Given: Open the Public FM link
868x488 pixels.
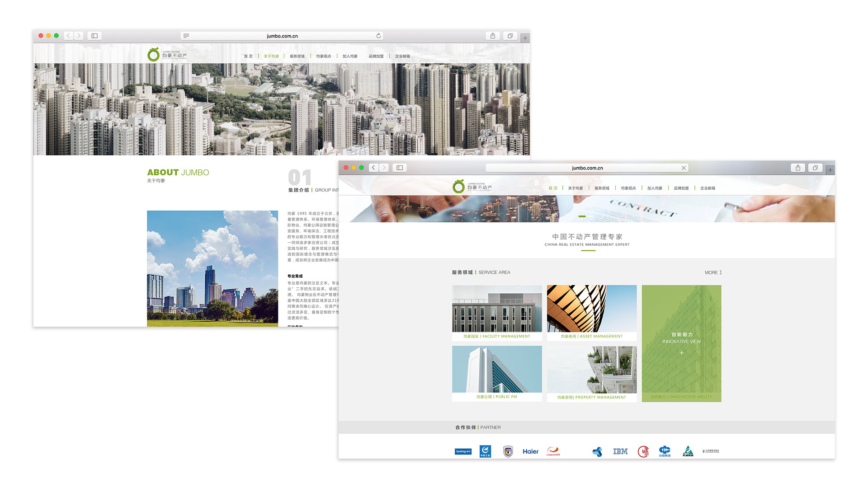Looking at the screenshot, I should 497,397.
